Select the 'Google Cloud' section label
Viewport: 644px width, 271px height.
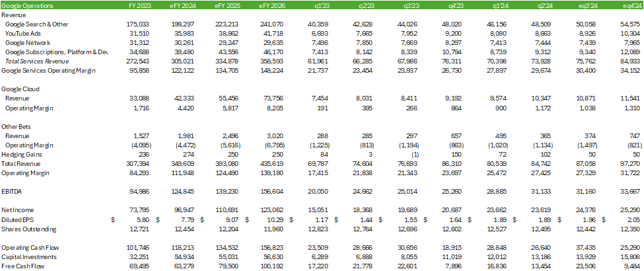click(x=20, y=89)
